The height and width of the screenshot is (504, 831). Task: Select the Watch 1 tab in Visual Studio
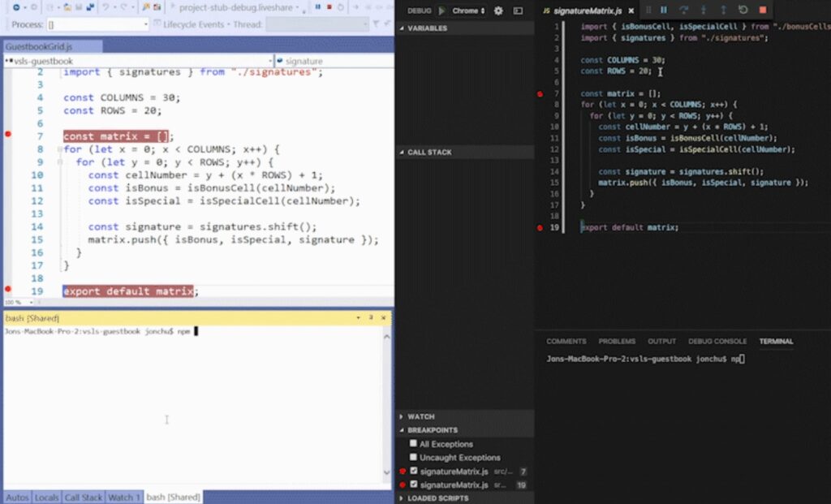[124, 498]
